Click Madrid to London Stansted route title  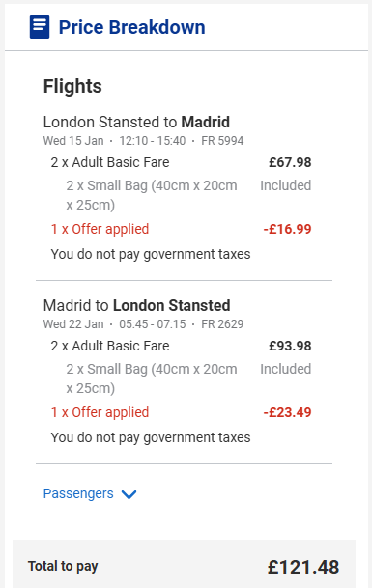(x=136, y=306)
